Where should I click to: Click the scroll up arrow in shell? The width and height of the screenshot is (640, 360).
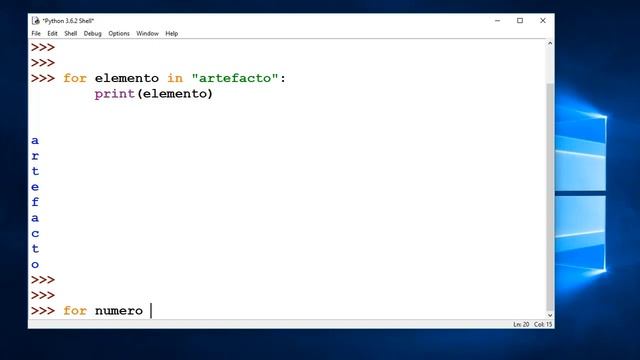[x=550, y=43]
